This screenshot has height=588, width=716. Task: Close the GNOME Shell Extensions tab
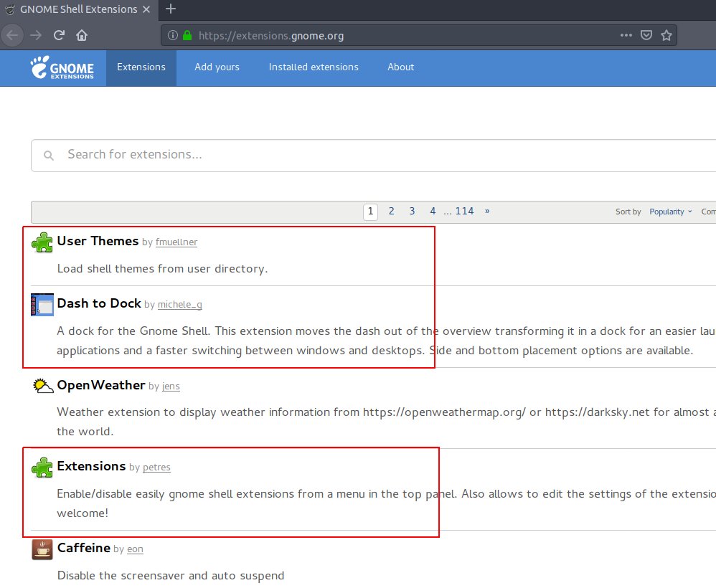[146, 9]
